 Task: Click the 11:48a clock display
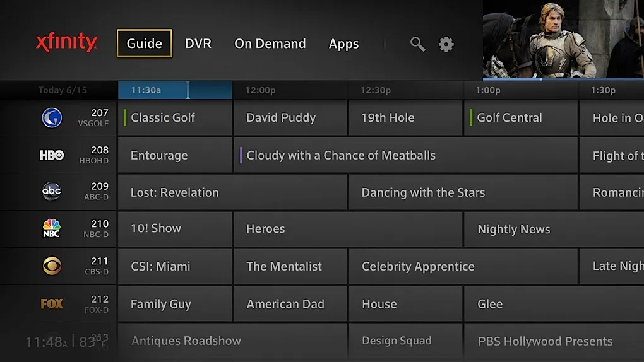coord(46,342)
